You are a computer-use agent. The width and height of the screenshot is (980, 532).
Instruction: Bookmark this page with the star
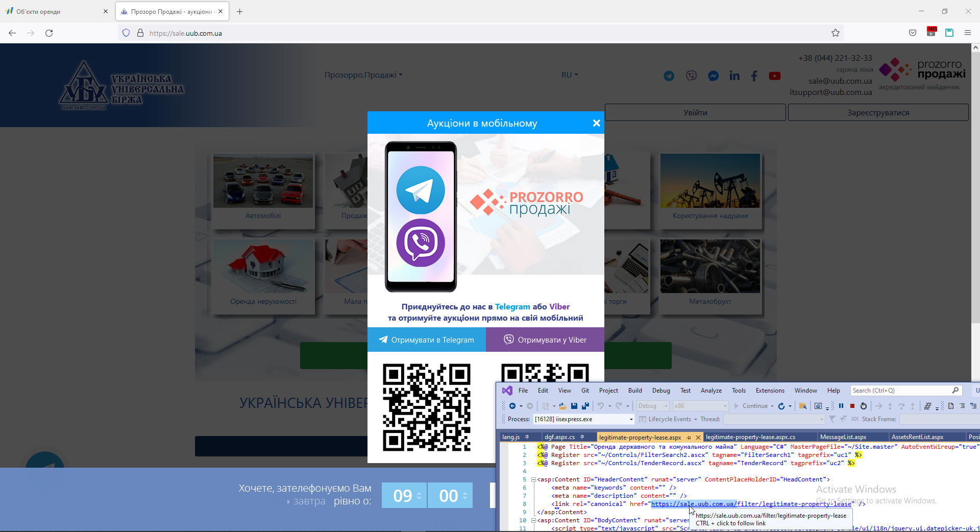[x=836, y=33]
